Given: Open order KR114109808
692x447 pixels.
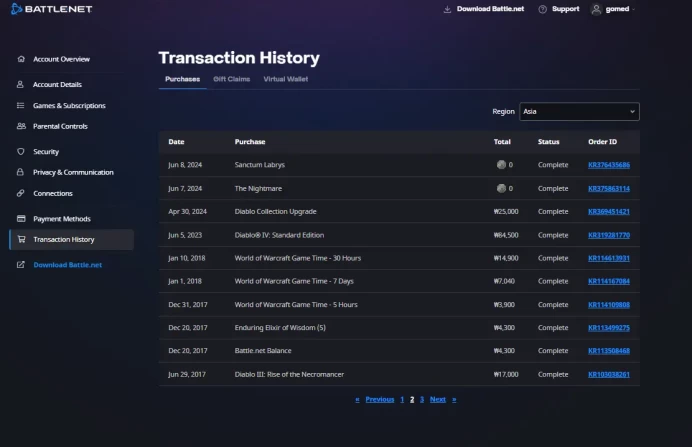Looking at the screenshot, I should (609, 304).
